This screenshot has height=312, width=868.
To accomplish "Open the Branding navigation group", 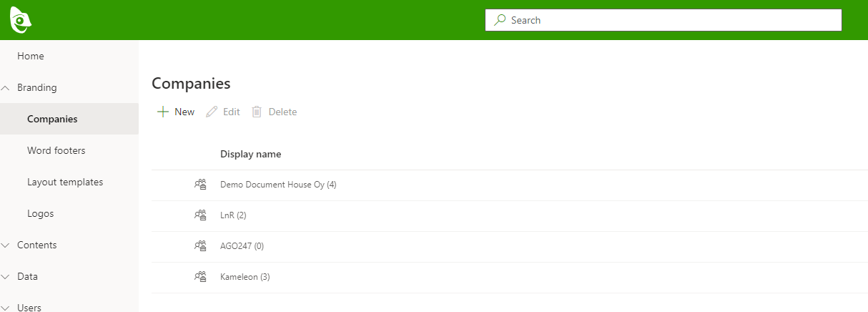I will (x=69, y=87).
